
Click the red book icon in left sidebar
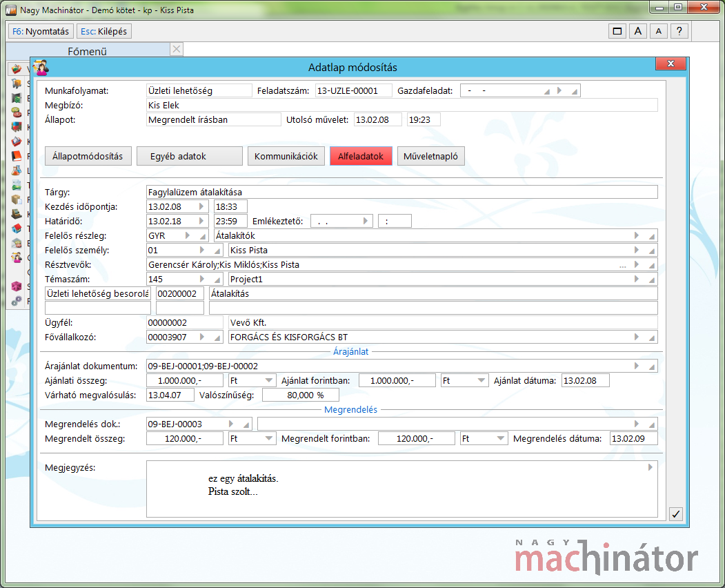click(17, 156)
